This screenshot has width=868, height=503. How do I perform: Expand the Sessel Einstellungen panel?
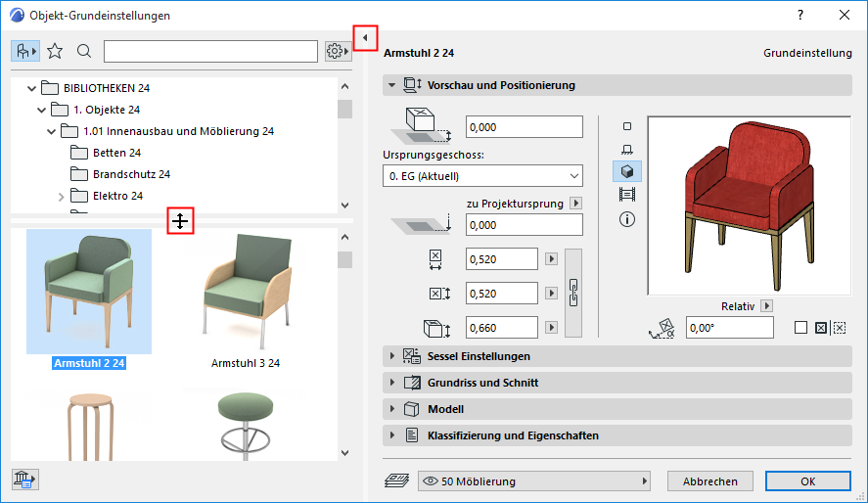[392, 356]
